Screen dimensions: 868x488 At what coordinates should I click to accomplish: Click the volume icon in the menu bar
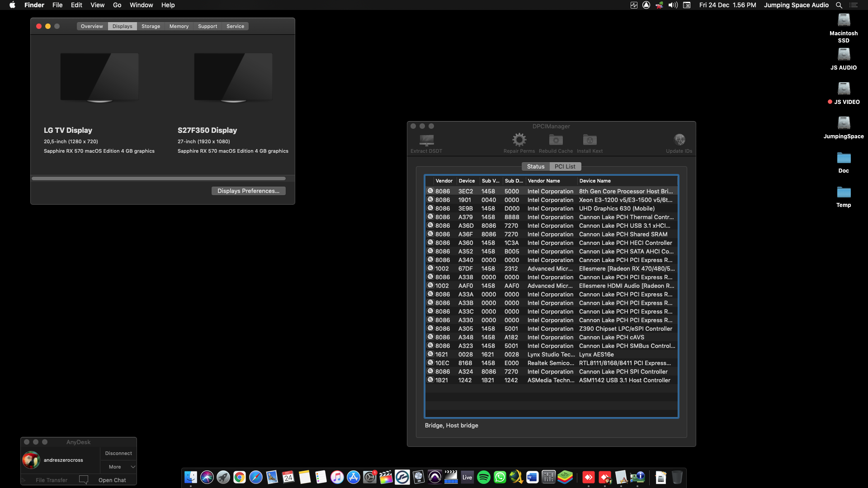pos(673,5)
